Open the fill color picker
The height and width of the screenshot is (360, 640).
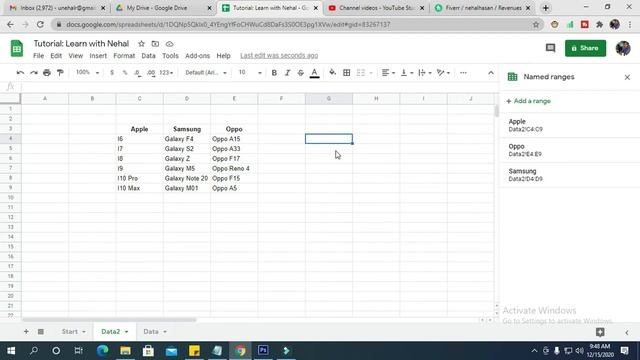pyautogui.click(x=333, y=73)
